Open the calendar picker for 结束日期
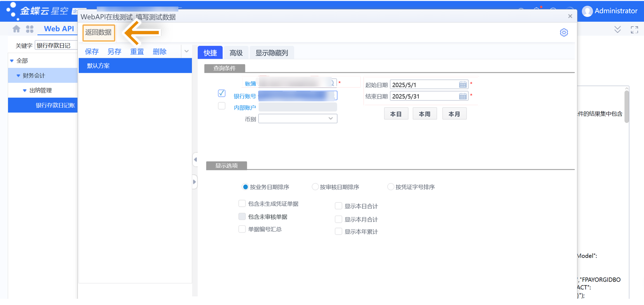The height and width of the screenshot is (305, 644). point(463,96)
